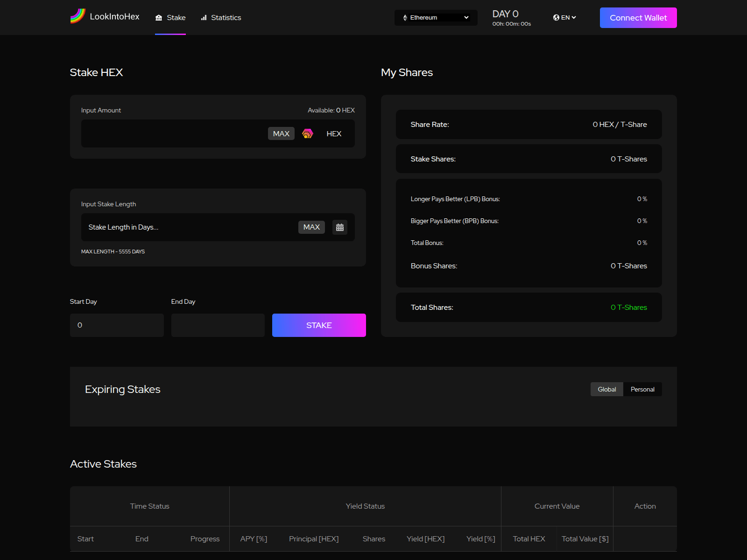
Task: Click the Connect Wallet button
Action: coord(638,18)
